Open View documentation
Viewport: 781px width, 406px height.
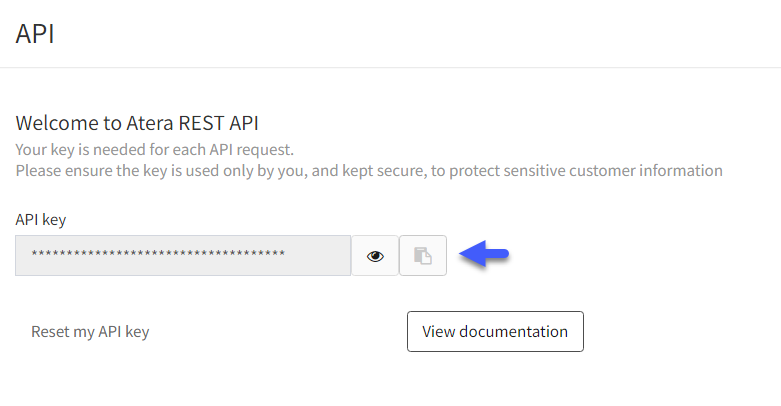point(495,332)
